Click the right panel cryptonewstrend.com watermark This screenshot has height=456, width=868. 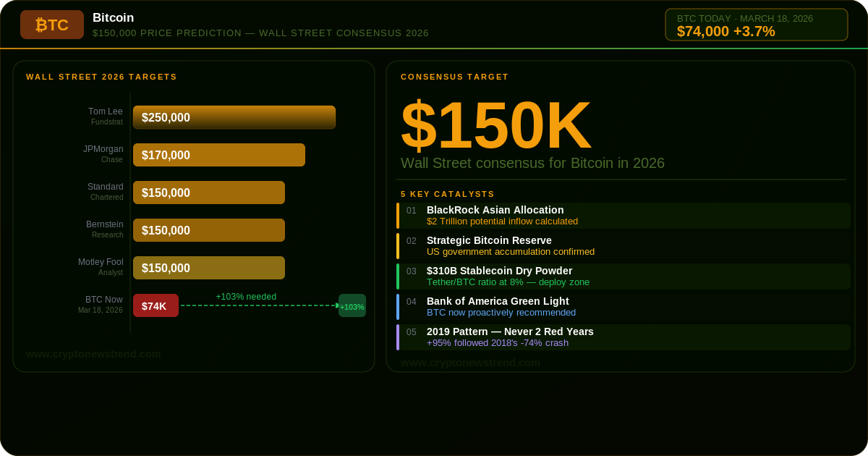tap(470, 363)
